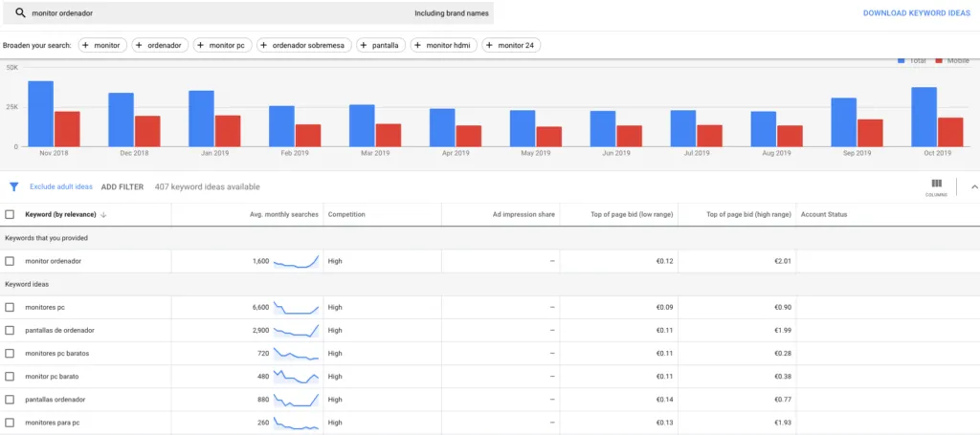The width and height of the screenshot is (980, 435).
Task: Click the Jan 2019 blue total bar
Action: click(x=201, y=119)
